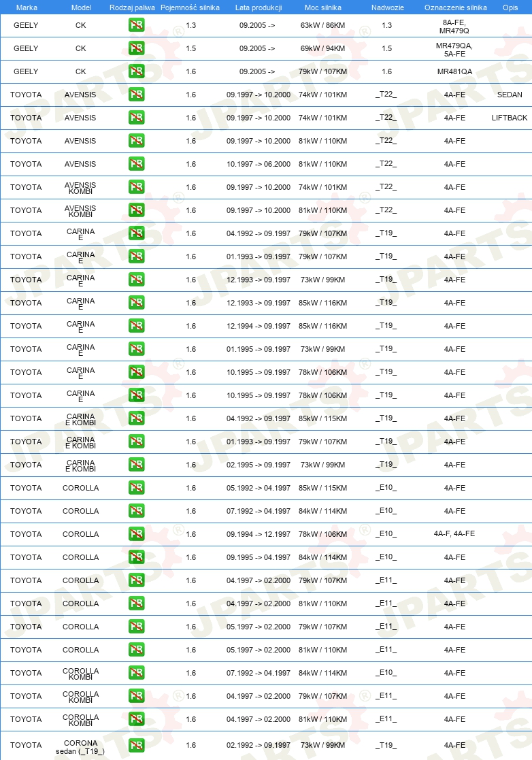Screen dimensions: 532x760
Task: Click the Oznaczenie silnika column header
Action: [455, 7]
